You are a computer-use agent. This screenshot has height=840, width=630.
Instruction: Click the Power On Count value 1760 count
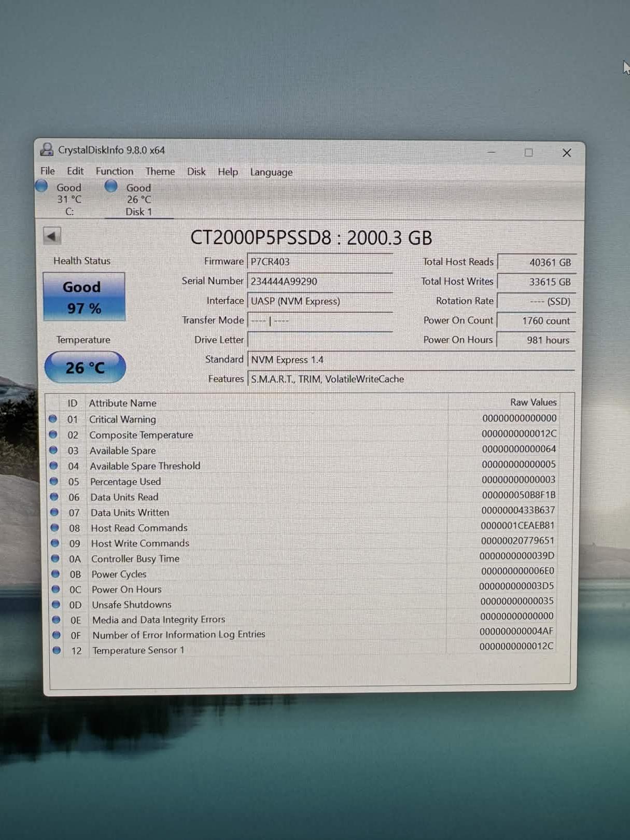pyautogui.click(x=536, y=321)
